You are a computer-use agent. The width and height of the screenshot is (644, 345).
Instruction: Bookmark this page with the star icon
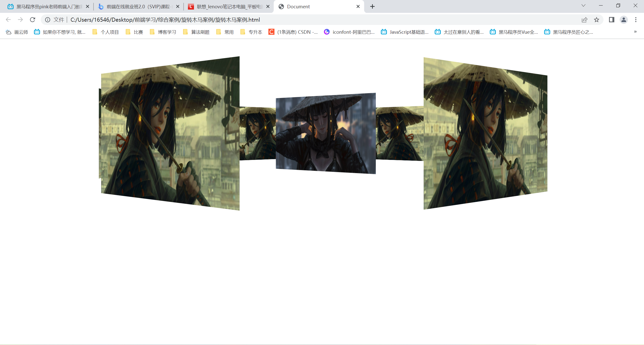click(596, 20)
